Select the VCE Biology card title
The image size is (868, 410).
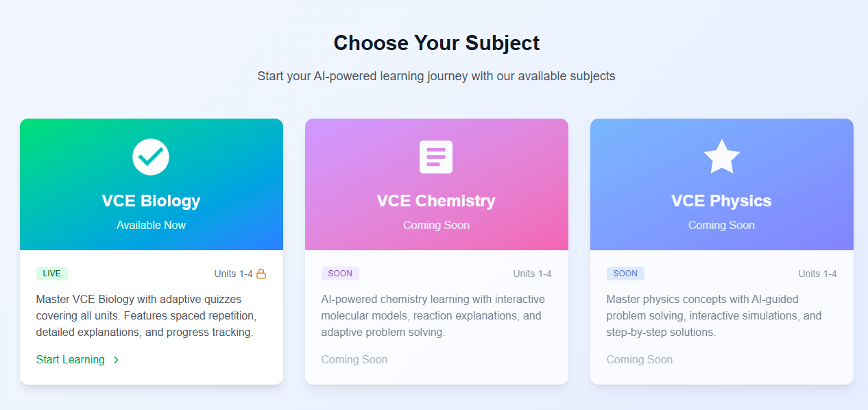coord(151,201)
